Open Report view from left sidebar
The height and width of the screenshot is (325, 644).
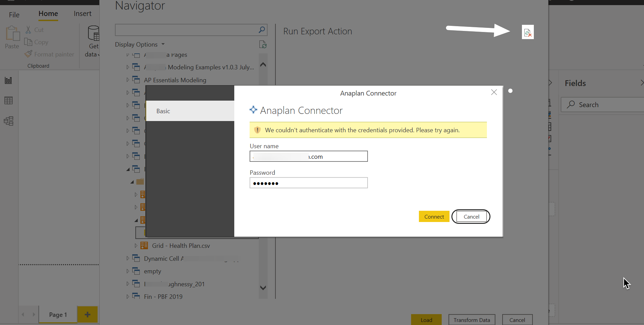pyautogui.click(x=9, y=81)
